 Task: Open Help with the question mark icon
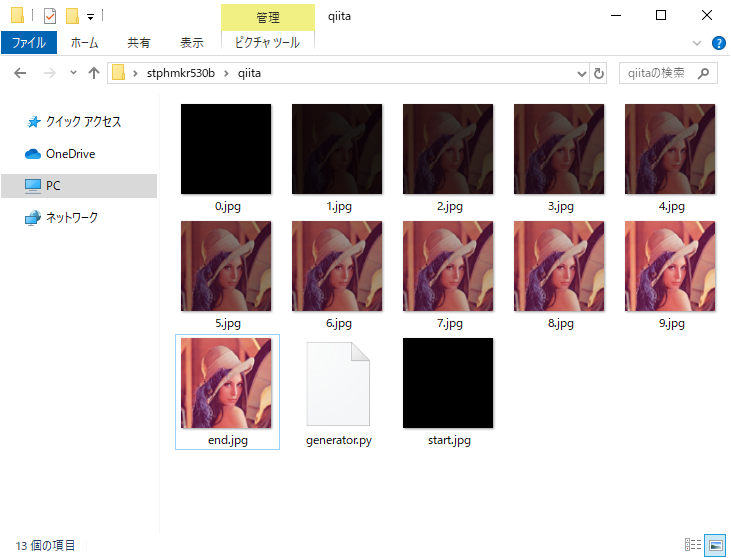(x=718, y=43)
